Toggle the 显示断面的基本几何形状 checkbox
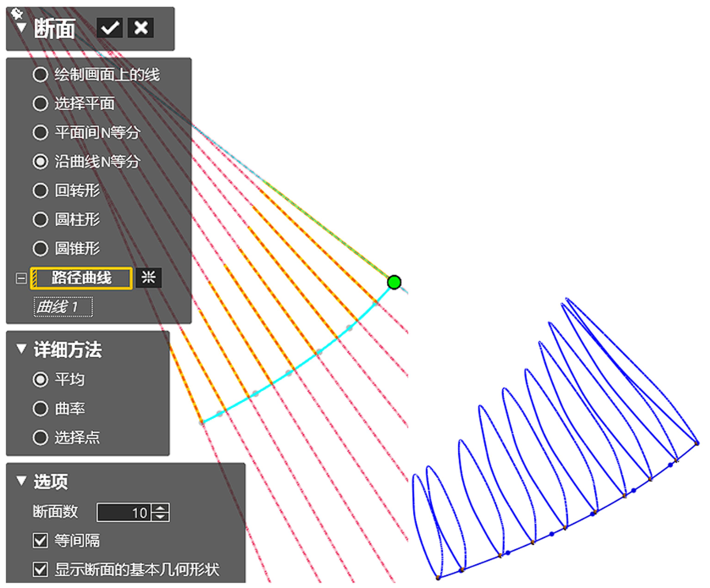 pyautogui.click(x=40, y=569)
